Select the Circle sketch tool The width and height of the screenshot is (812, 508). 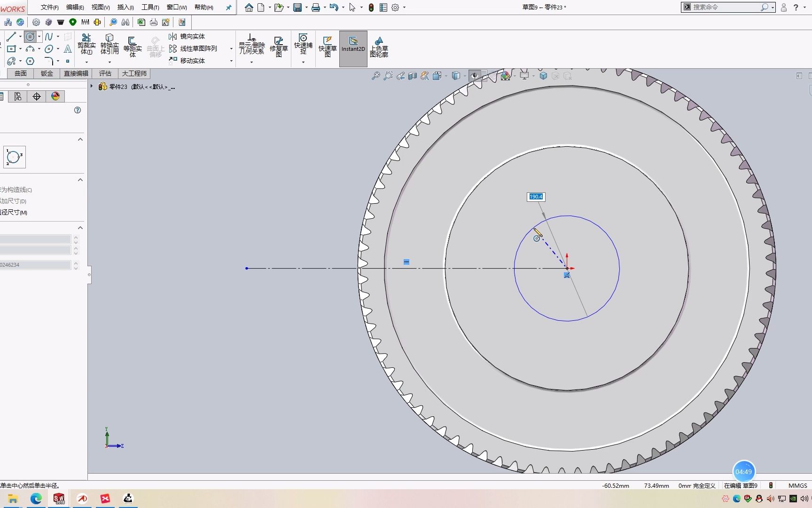click(x=30, y=37)
